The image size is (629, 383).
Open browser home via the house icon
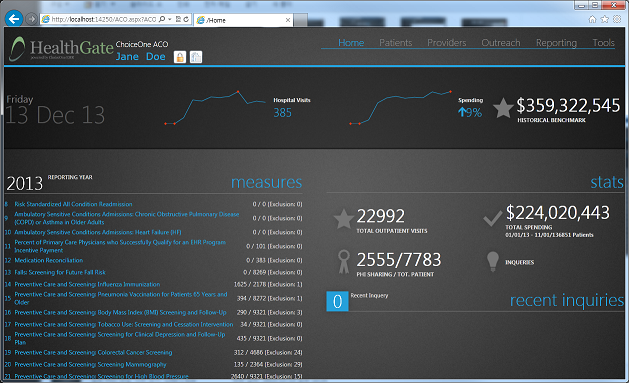click(592, 19)
